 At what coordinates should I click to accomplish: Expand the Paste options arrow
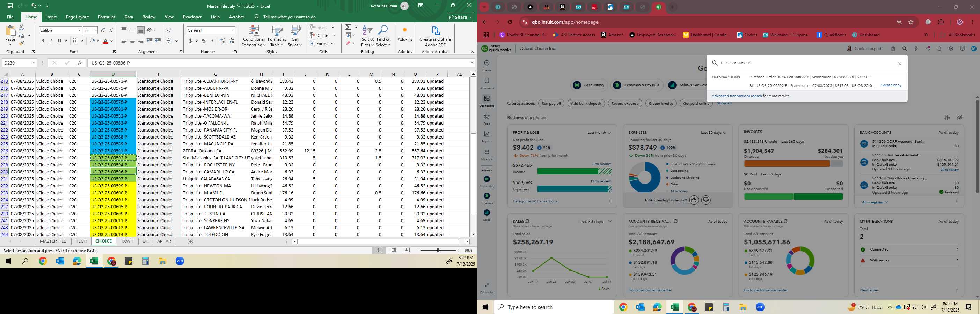[10, 44]
